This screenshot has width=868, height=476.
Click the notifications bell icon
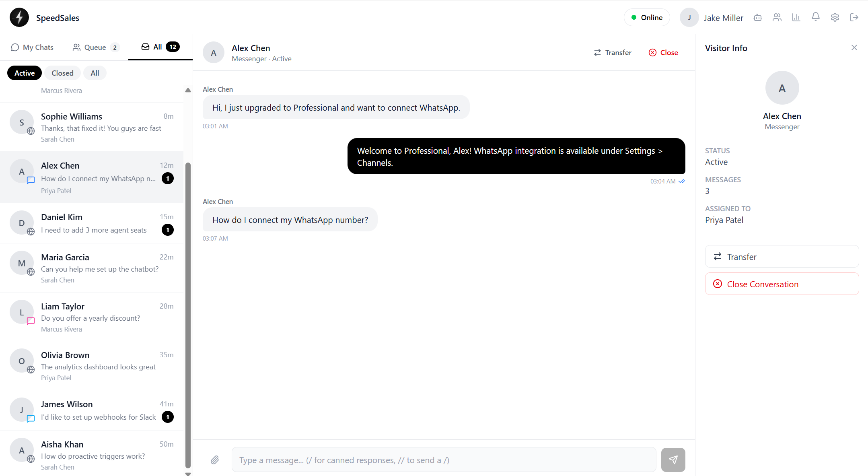[x=816, y=17]
